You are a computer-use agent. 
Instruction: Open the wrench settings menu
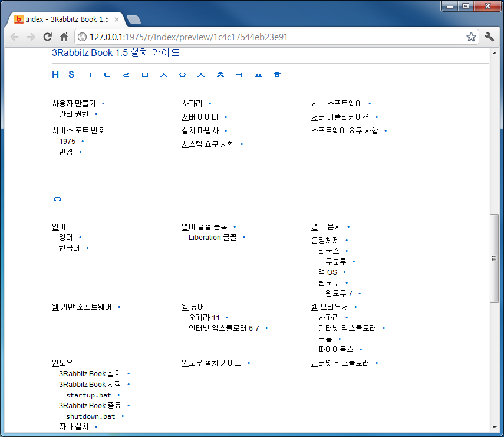click(x=489, y=37)
